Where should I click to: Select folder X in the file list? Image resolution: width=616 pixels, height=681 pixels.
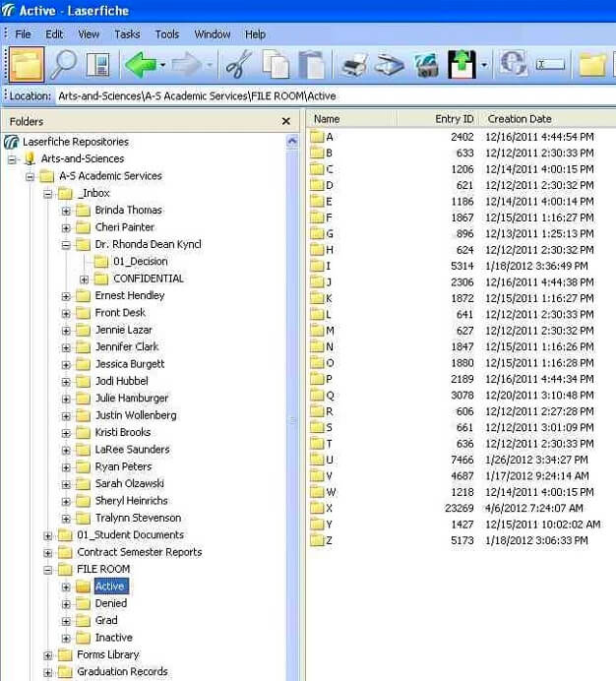[x=329, y=508]
